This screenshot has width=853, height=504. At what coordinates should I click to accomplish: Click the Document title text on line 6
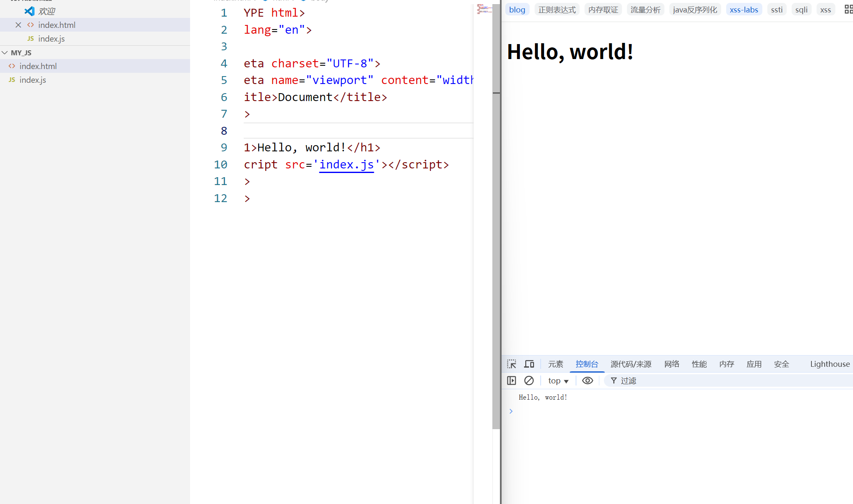(x=305, y=97)
